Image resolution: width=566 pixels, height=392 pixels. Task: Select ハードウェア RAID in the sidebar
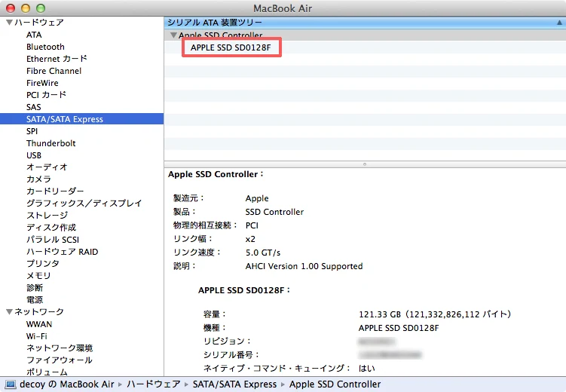pos(62,252)
